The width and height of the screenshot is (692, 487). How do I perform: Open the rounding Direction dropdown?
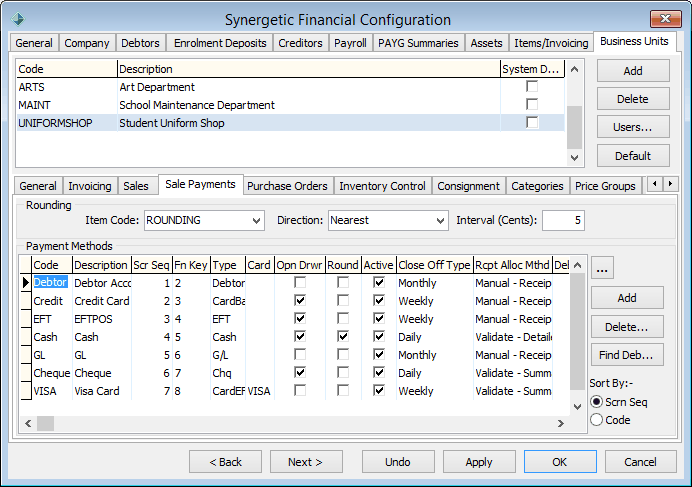tap(440, 220)
